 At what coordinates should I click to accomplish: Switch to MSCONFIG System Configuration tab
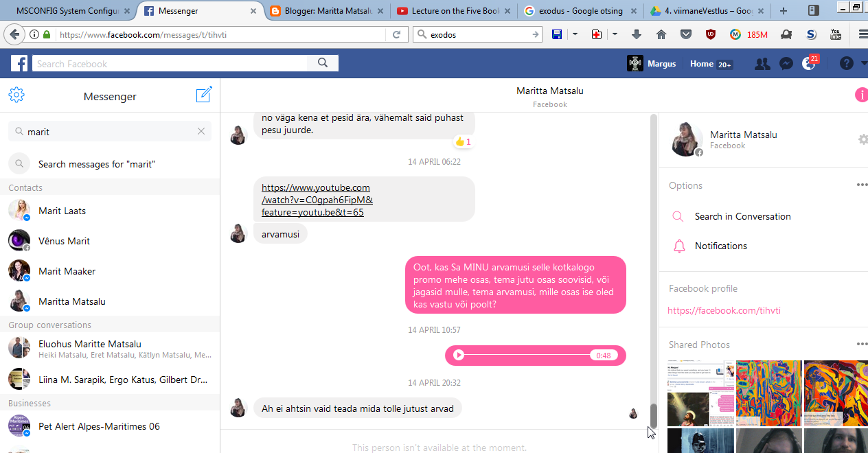[67, 10]
